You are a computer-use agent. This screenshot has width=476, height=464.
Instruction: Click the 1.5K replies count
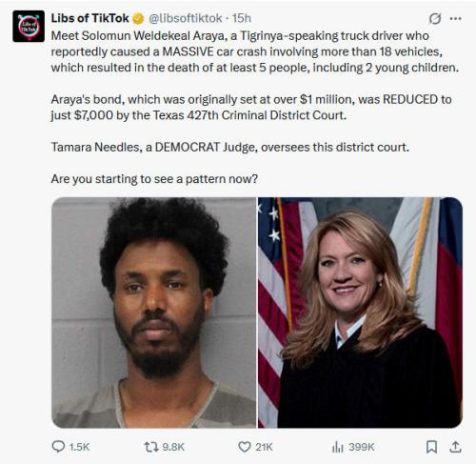[x=79, y=447]
